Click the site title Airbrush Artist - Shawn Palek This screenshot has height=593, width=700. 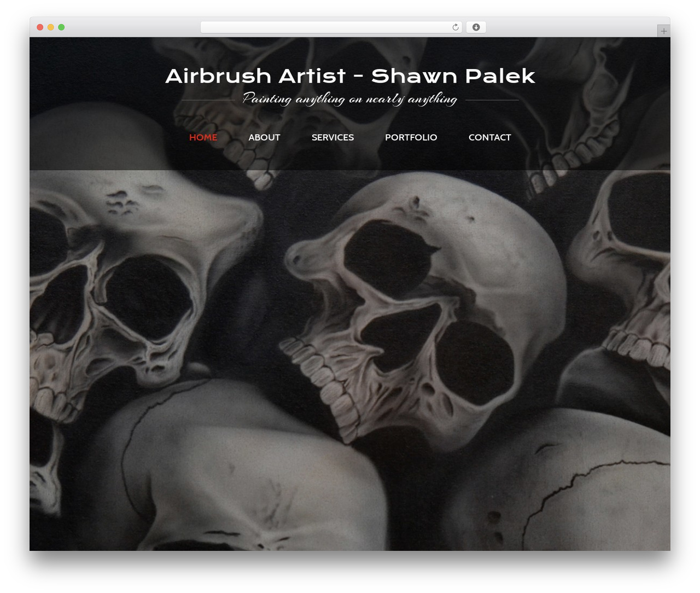point(350,76)
